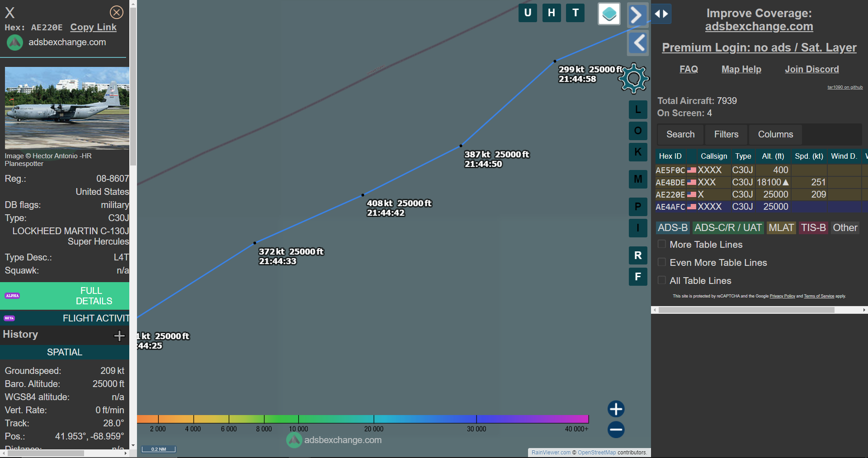Click the K map button
868x458 pixels.
[x=638, y=152]
